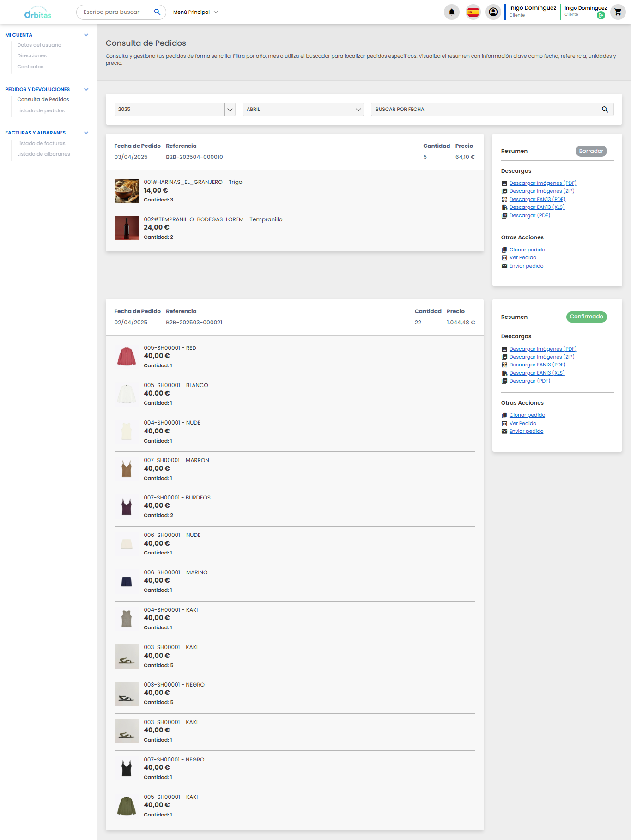Click Clonar pedido for the Borrador order

point(527,250)
